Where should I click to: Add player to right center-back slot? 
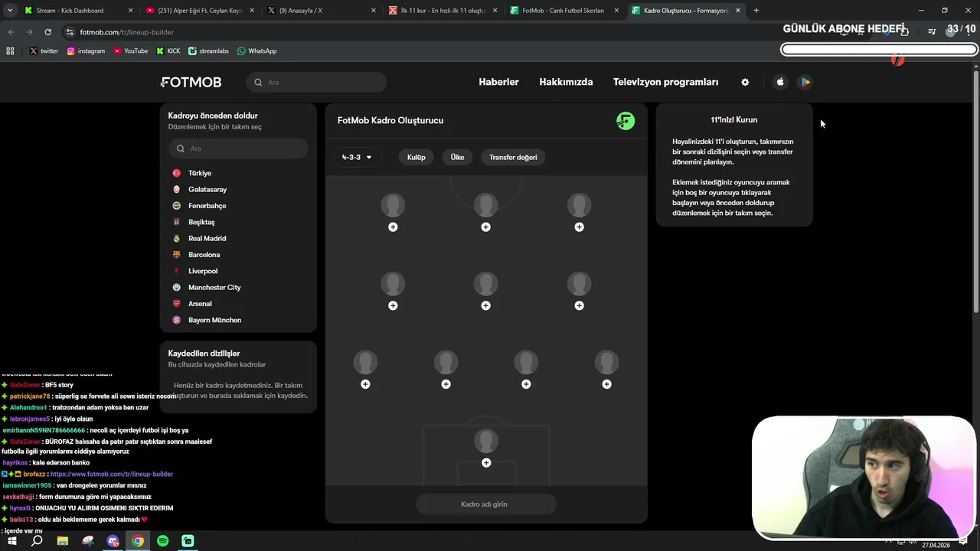[x=526, y=384]
